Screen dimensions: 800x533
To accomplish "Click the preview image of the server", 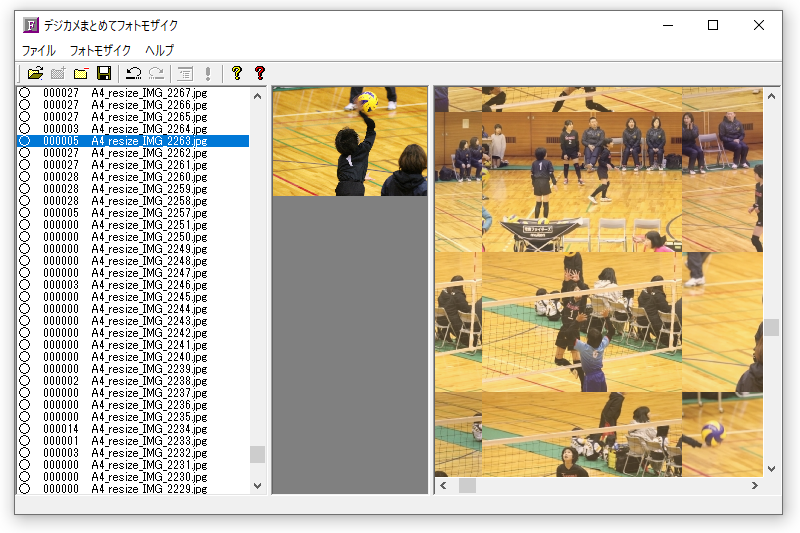I will (x=350, y=141).
